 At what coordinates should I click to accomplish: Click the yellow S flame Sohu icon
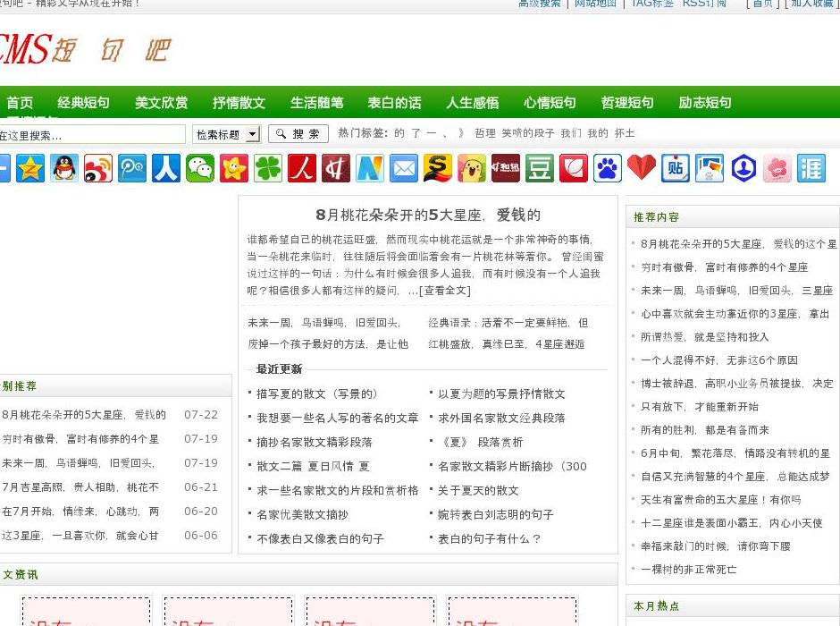click(438, 168)
